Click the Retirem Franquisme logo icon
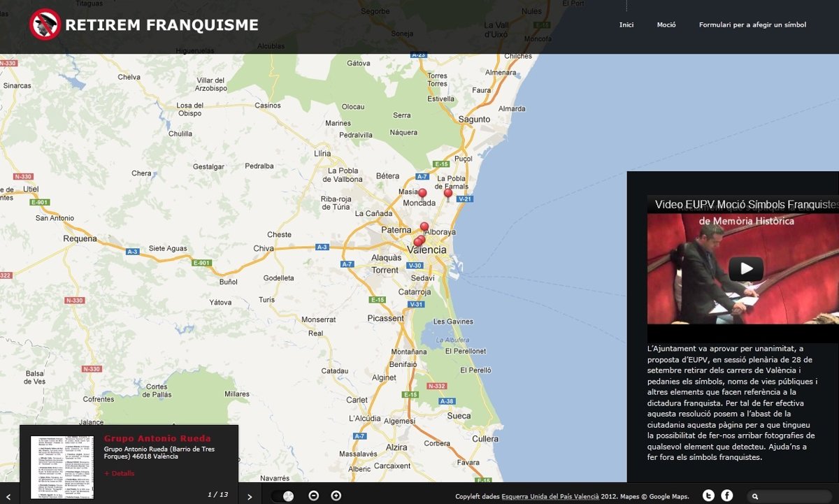The image size is (839, 504). [45, 24]
